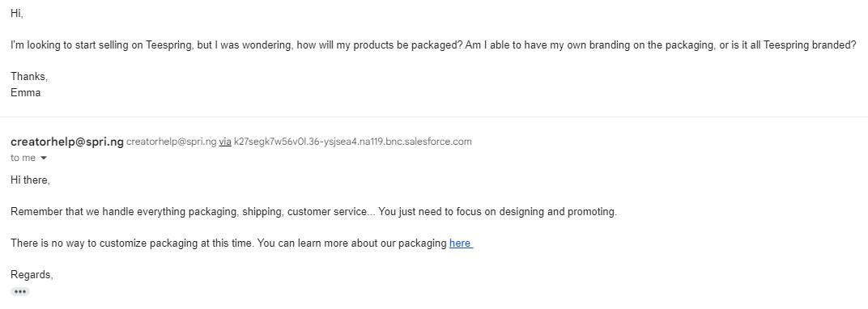
Task: Click the "Regards," sign-off
Action: pyautogui.click(x=32, y=275)
